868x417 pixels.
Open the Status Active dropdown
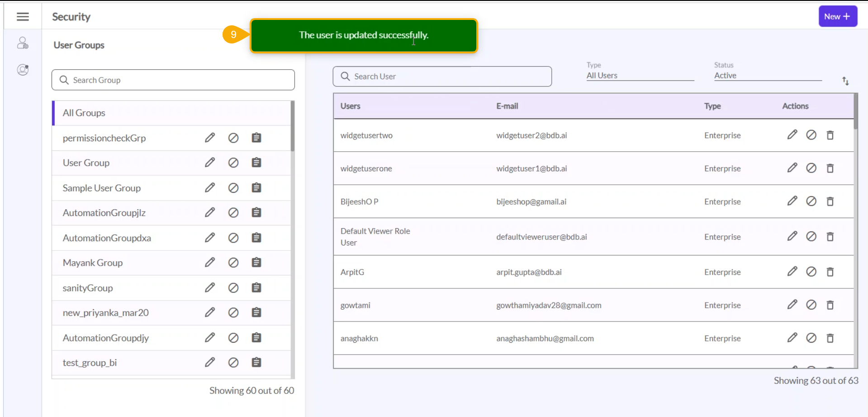coord(767,76)
